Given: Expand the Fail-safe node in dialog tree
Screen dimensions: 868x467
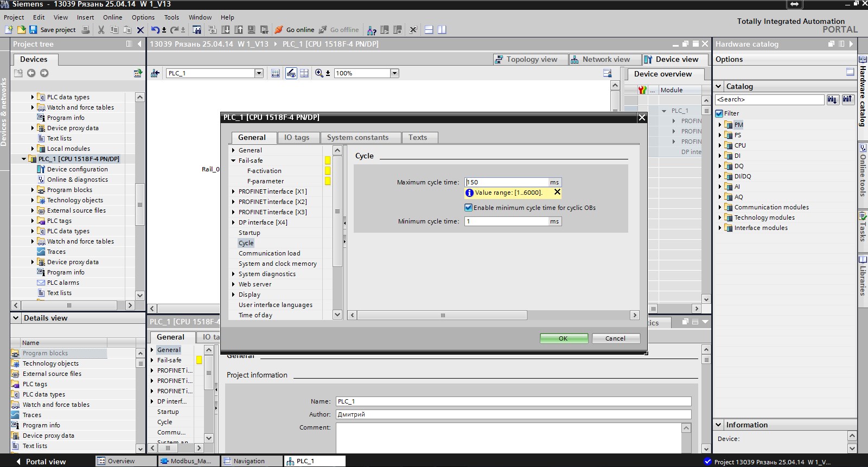Looking at the screenshot, I should click(x=233, y=161).
